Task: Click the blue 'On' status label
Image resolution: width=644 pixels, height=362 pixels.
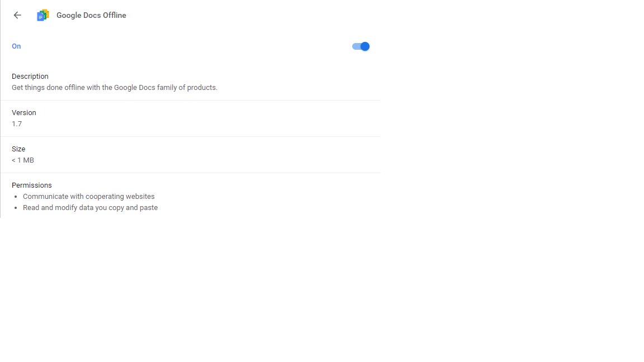Action: click(x=16, y=46)
